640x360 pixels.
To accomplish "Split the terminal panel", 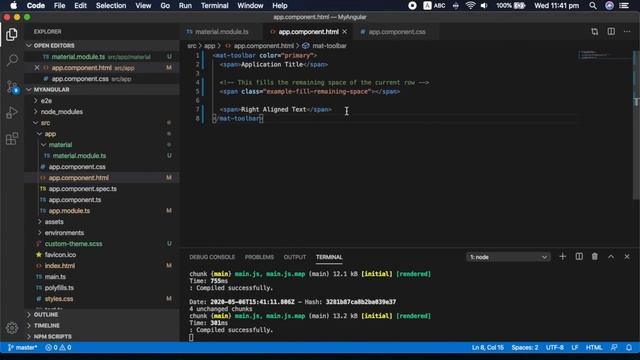I will [579, 257].
